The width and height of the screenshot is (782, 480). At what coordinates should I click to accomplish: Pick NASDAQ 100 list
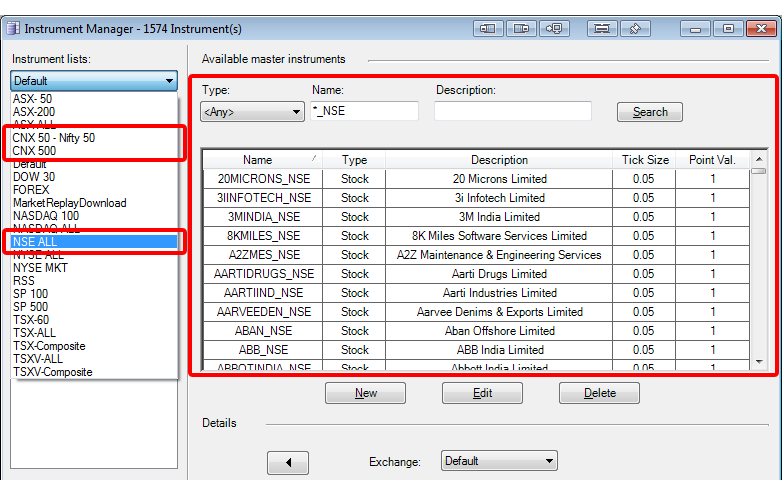tap(46, 216)
